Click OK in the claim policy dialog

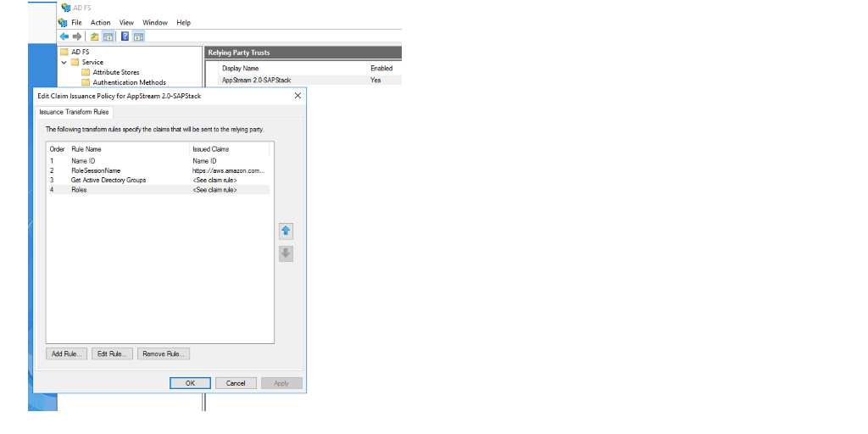(x=190, y=383)
